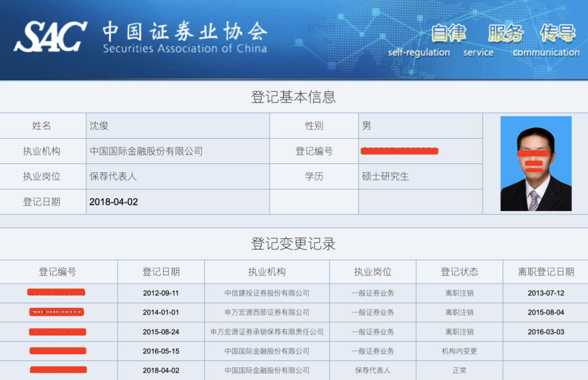Select the record date 2012-09-11

pos(161,293)
